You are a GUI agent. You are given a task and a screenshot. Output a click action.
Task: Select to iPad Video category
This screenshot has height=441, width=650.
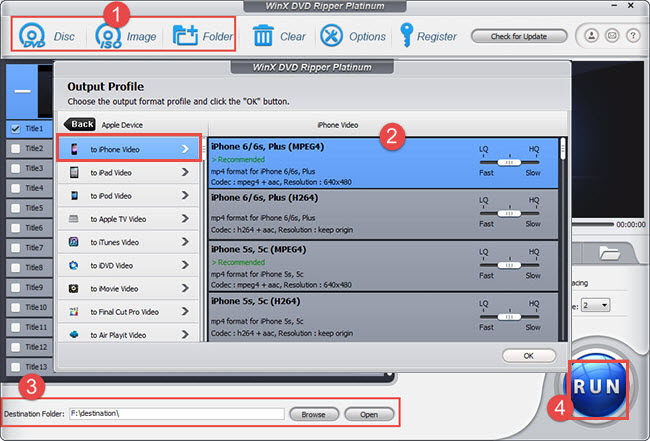point(128,172)
